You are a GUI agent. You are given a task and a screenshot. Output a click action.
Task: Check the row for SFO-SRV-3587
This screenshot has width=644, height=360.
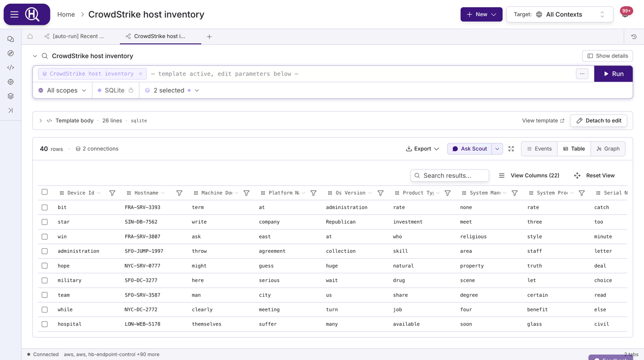[45, 295]
